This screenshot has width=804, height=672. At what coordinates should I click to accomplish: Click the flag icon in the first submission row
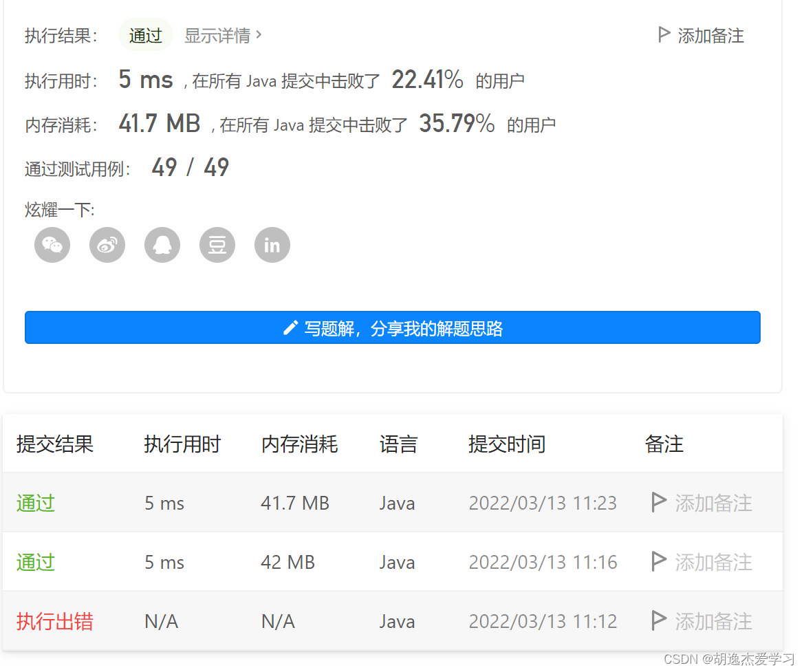(x=657, y=503)
